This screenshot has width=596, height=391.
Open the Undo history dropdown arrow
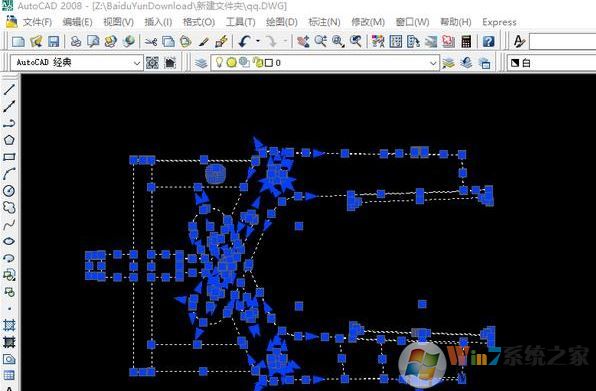258,41
